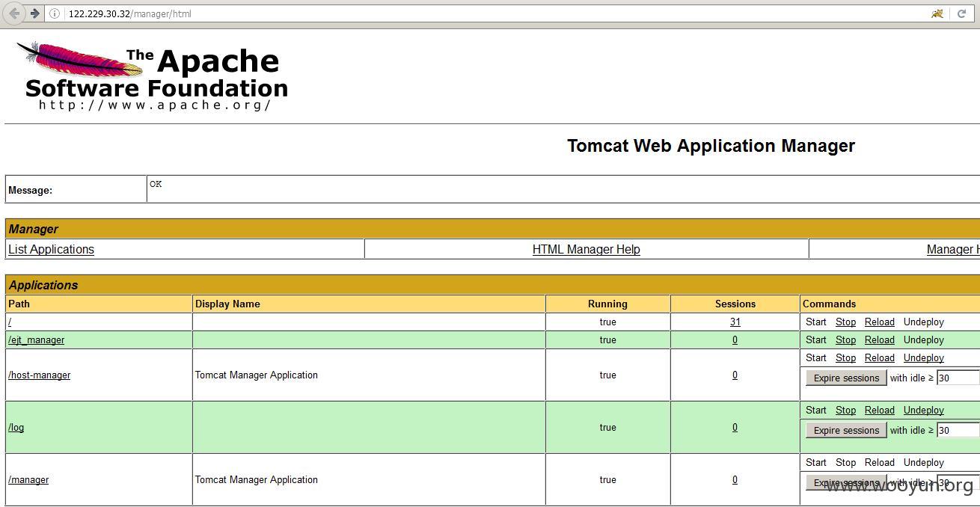
Task: Click the Tomcat cat icon in address bar
Action: [937, 13]
